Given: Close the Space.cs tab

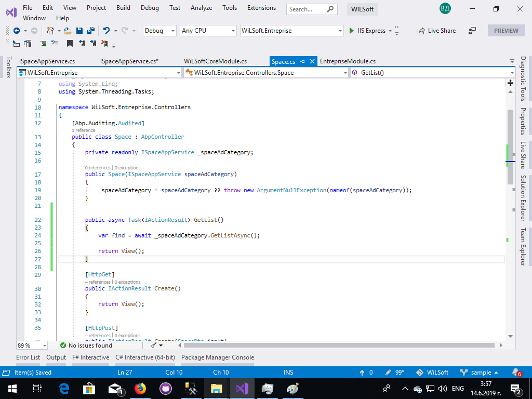Looking at the screenshot, I should (x=312, y=61).
